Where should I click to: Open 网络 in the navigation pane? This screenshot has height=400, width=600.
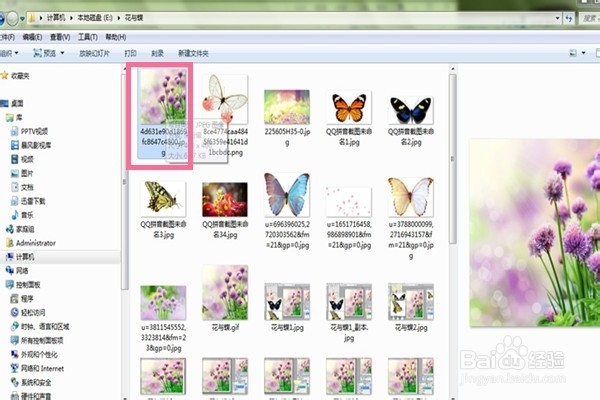[x=17, y=271]
